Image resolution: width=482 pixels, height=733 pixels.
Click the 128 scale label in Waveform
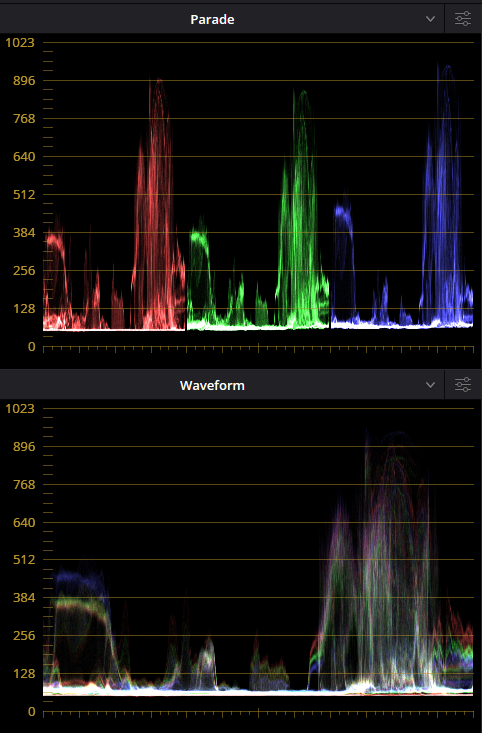[x=24, y=674]
